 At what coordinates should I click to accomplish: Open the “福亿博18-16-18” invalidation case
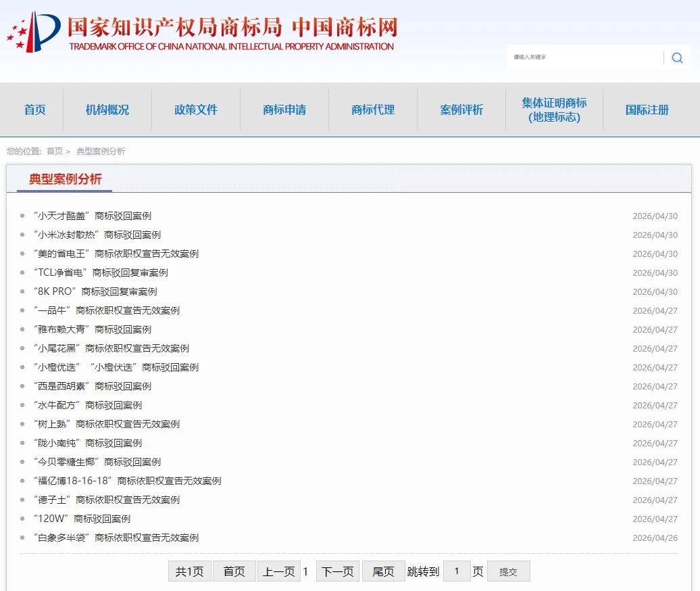click(127, 481)
